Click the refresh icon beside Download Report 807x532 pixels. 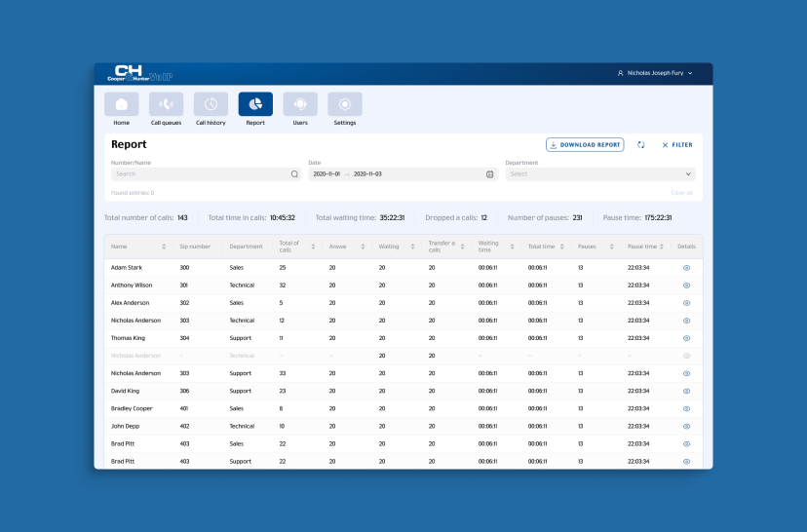[x=640, y=145]
